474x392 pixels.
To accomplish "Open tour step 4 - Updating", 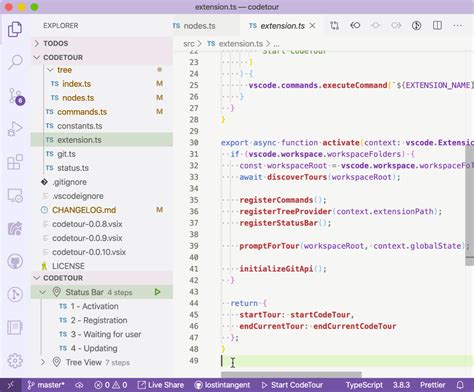I will point(94,348).
